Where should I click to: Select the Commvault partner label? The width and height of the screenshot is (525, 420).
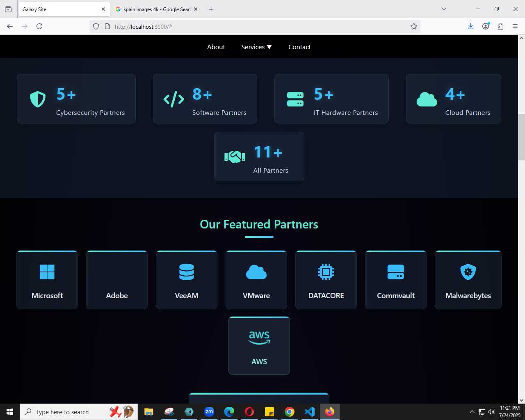coord(396,296)
